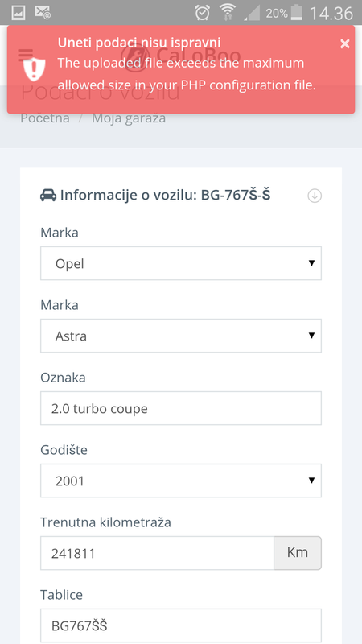Click the shield warning icon in alert
This screenshot has width=362, height=644.
(34, 69)
